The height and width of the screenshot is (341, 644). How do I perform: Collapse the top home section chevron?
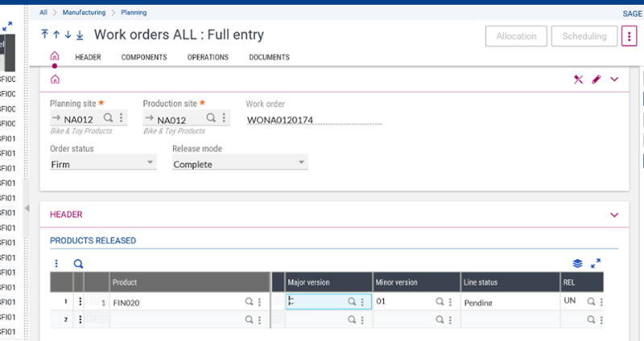coord(614,80)
